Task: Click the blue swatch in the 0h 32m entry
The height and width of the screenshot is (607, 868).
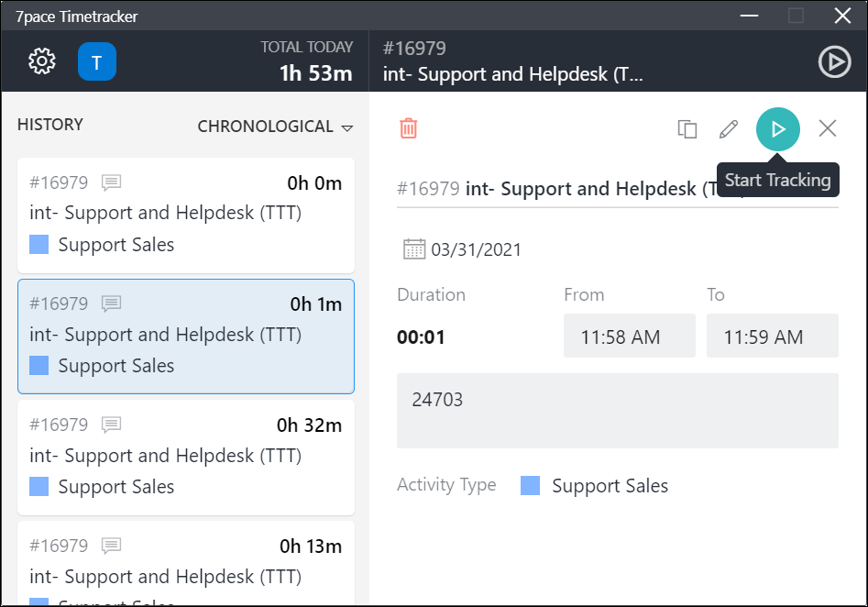Action: tap(38, 486)
